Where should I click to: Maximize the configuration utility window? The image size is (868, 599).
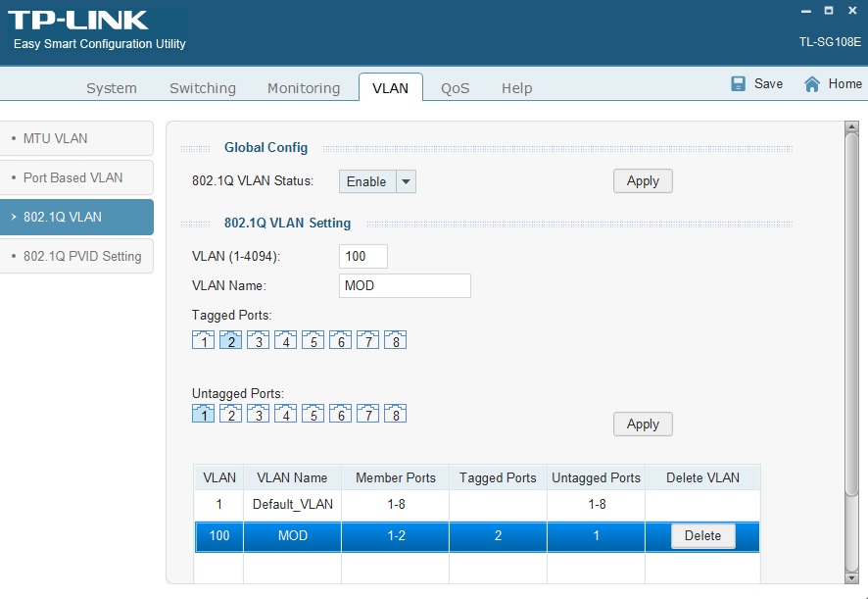[829, 11]
